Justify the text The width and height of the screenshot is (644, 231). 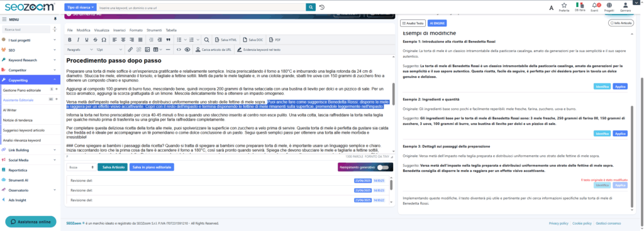tap(140, 40)
